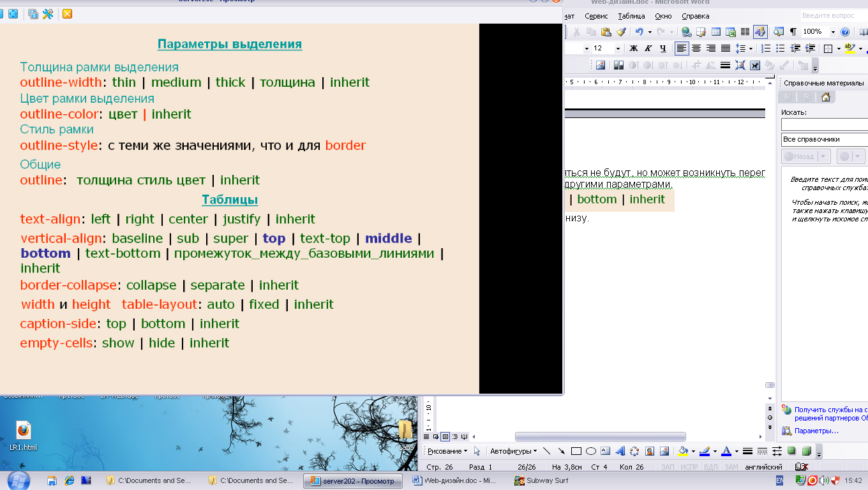Click Compress Pictures icon on Picture toolbar
868x490 pixels.
point(740,65)
